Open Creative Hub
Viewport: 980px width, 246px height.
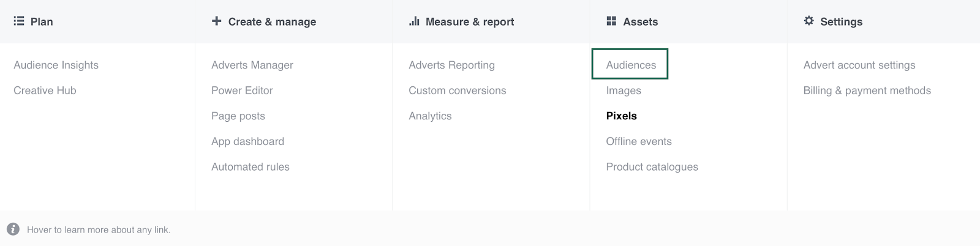45,91
